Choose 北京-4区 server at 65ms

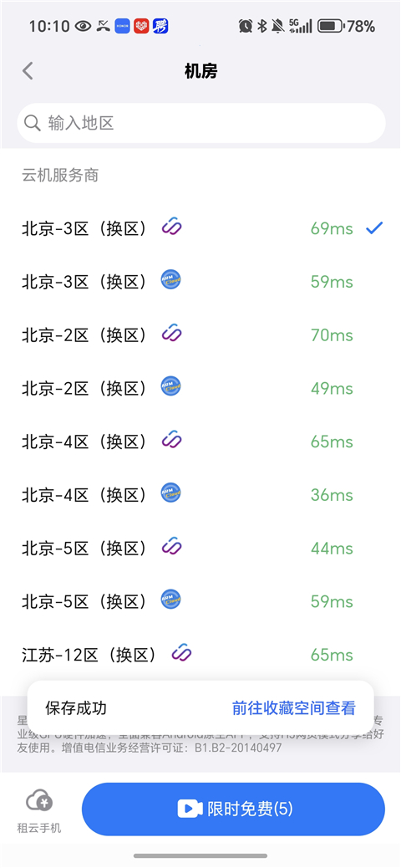[200, 441]
